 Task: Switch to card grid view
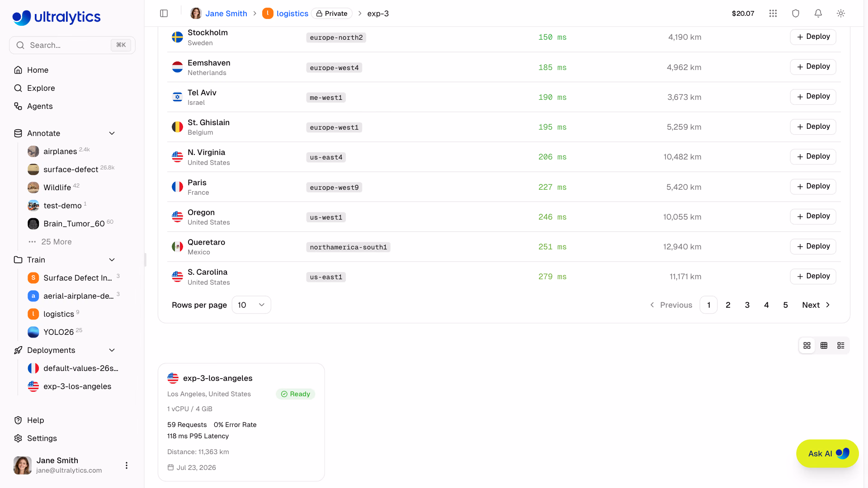(807, 346)
